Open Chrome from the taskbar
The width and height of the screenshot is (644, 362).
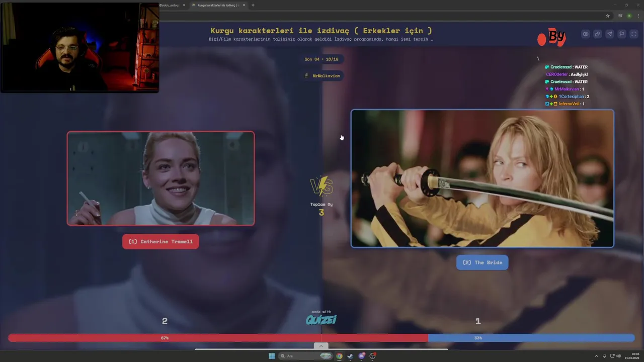(x=340, y=356)
